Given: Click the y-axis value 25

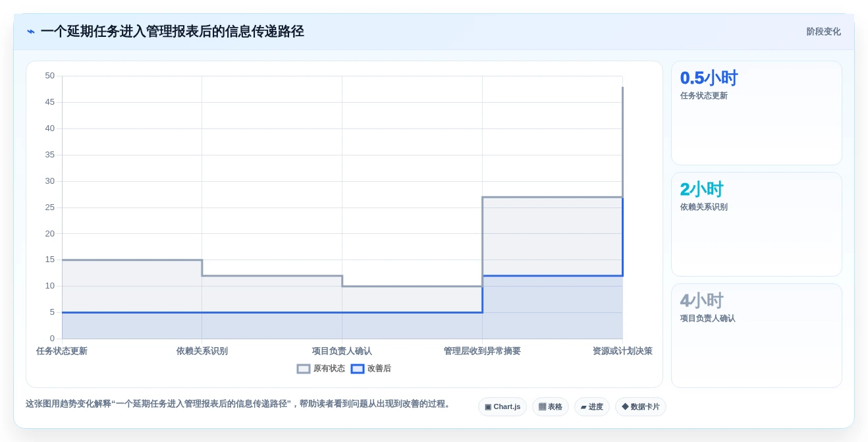Looking at the screenshot, I should point(50,207).
